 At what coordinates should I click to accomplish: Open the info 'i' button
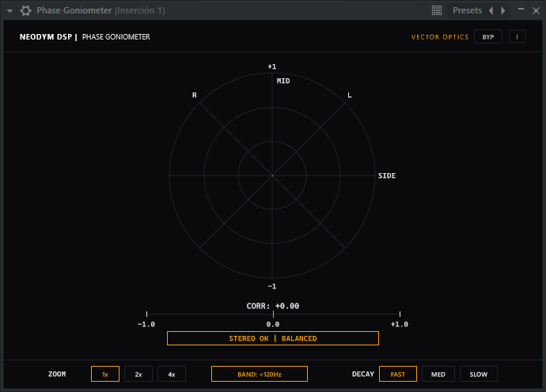[517, 37]
